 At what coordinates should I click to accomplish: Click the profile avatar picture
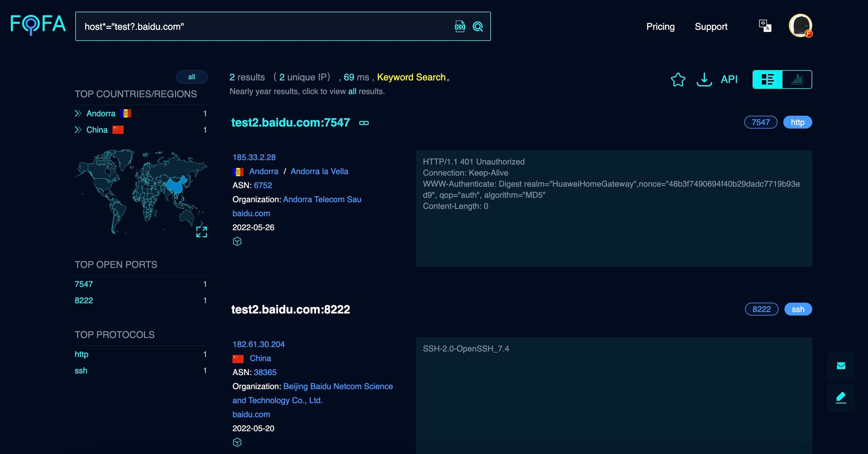[801, 25]
